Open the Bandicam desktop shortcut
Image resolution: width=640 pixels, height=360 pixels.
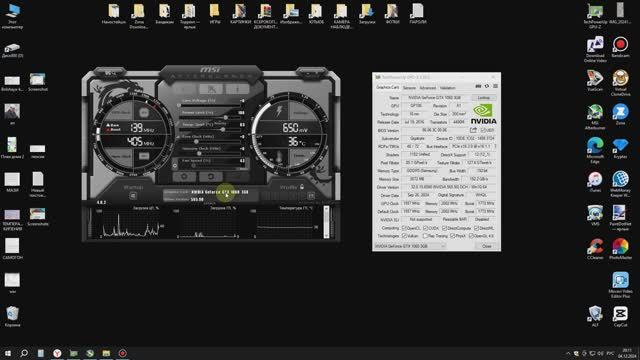coord(620,47)
